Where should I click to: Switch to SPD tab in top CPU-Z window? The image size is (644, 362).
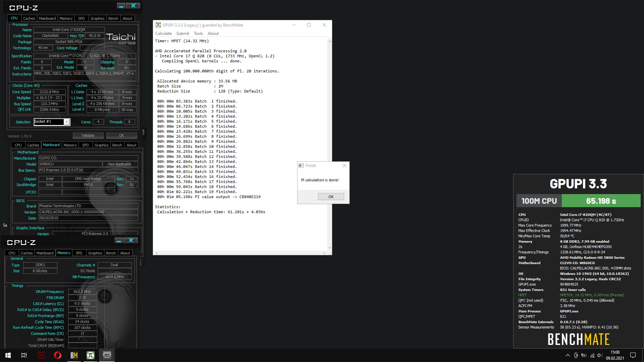point(82,18)
